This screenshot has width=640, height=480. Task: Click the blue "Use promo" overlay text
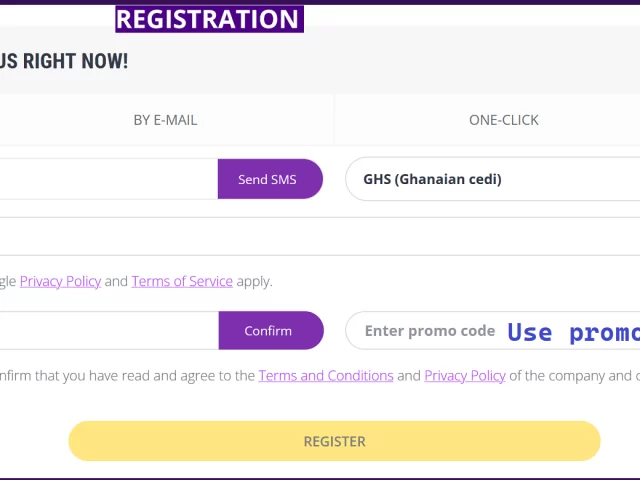[x=573, y=332]
